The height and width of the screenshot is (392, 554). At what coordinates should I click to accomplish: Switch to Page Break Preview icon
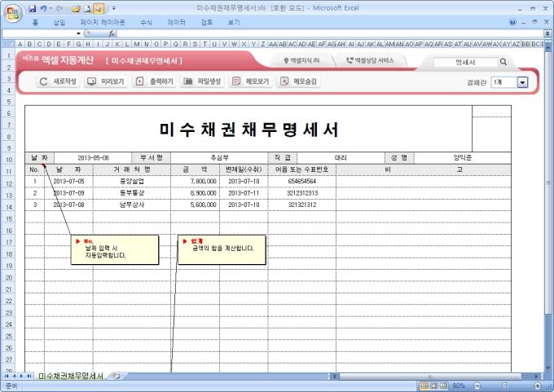point(443,385)
